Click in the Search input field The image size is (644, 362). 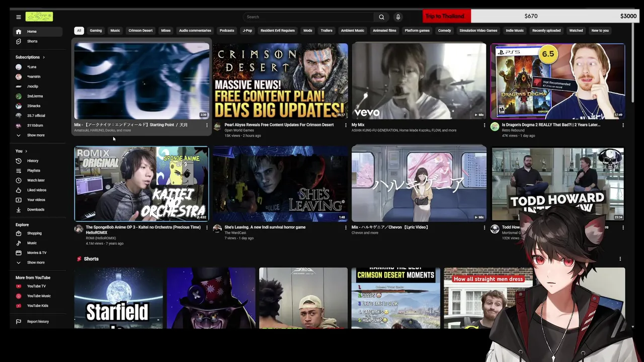(x=309, y=17)
